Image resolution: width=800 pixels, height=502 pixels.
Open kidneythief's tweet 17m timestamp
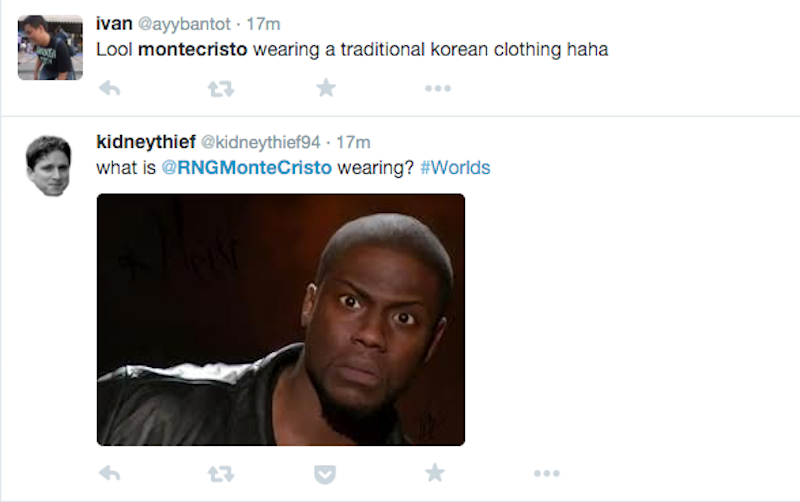coord(353,142)
